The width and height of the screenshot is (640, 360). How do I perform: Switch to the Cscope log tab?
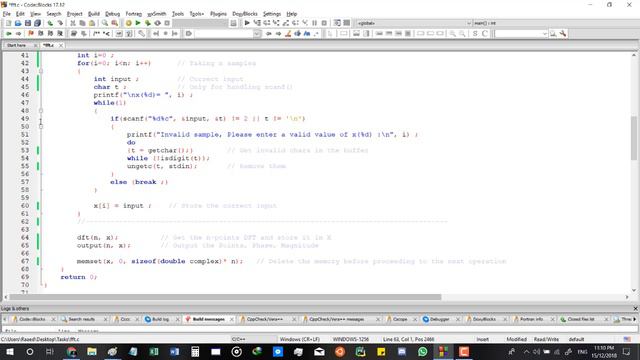[400, 319]
